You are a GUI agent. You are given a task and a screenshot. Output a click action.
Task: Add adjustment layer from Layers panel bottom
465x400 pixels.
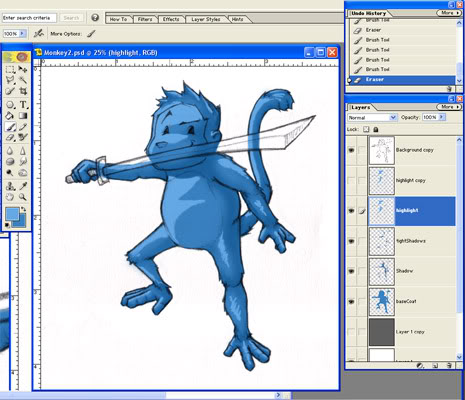point(420,366)
